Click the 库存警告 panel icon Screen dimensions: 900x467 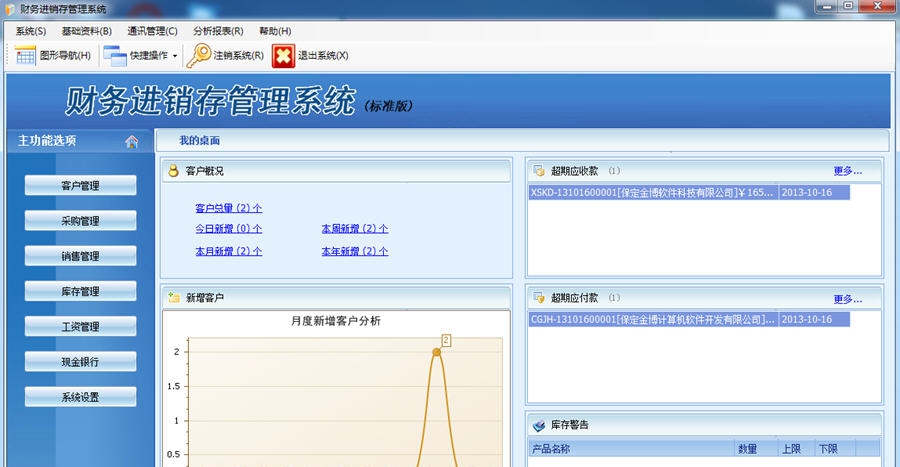538,425
